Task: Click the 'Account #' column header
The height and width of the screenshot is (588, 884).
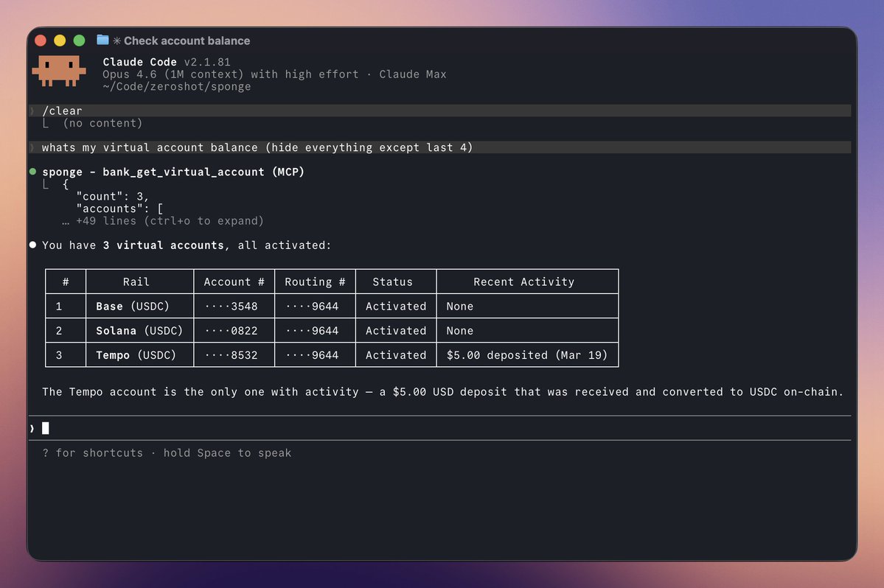Action: pyautogui.click(x=234, y=281)
